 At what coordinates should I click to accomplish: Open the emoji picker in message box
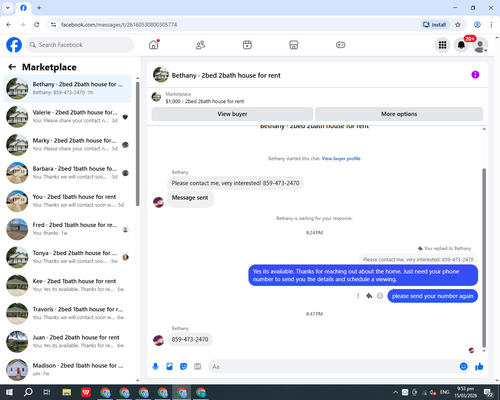point(463,367)
